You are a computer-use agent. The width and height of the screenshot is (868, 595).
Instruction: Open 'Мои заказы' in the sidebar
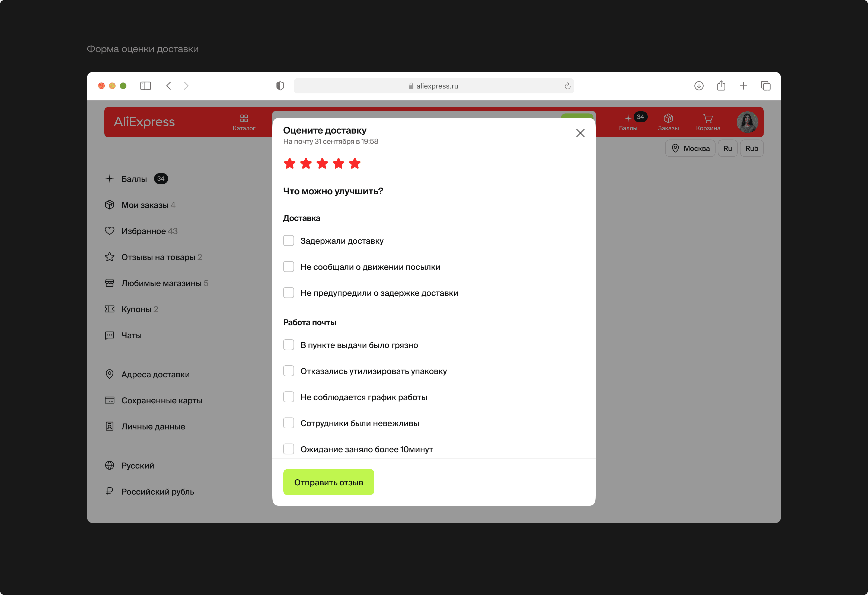click(140, 205)
